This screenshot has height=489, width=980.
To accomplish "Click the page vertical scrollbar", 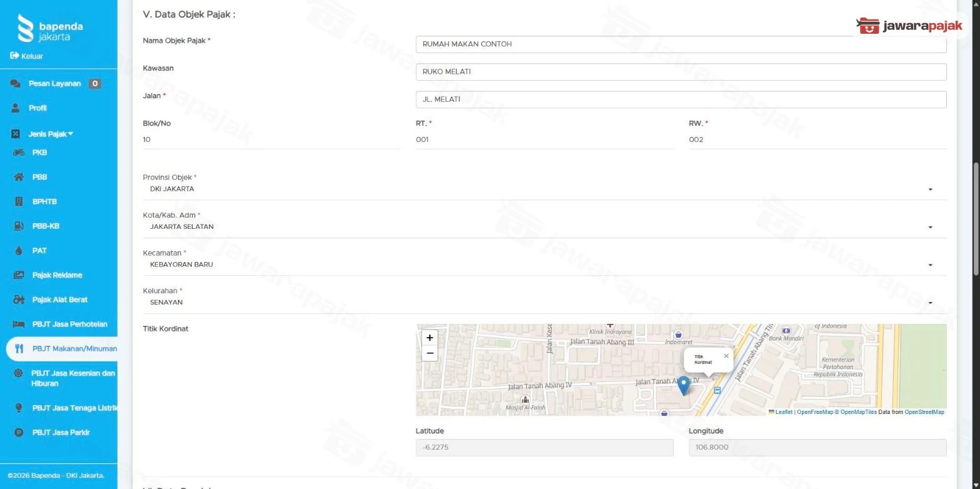I will (976, 219).
